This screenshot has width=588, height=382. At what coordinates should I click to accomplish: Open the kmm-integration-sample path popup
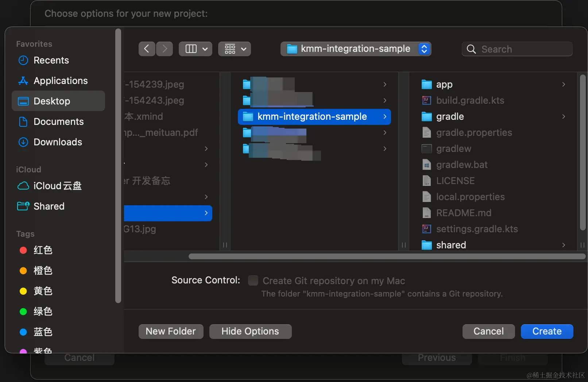pos(356,49)
